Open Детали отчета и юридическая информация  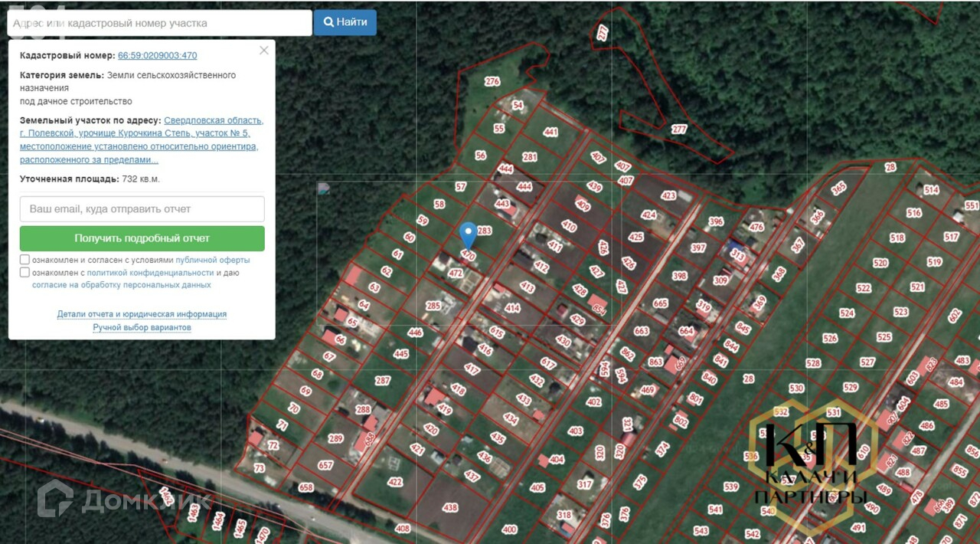[x=142, y=314]
